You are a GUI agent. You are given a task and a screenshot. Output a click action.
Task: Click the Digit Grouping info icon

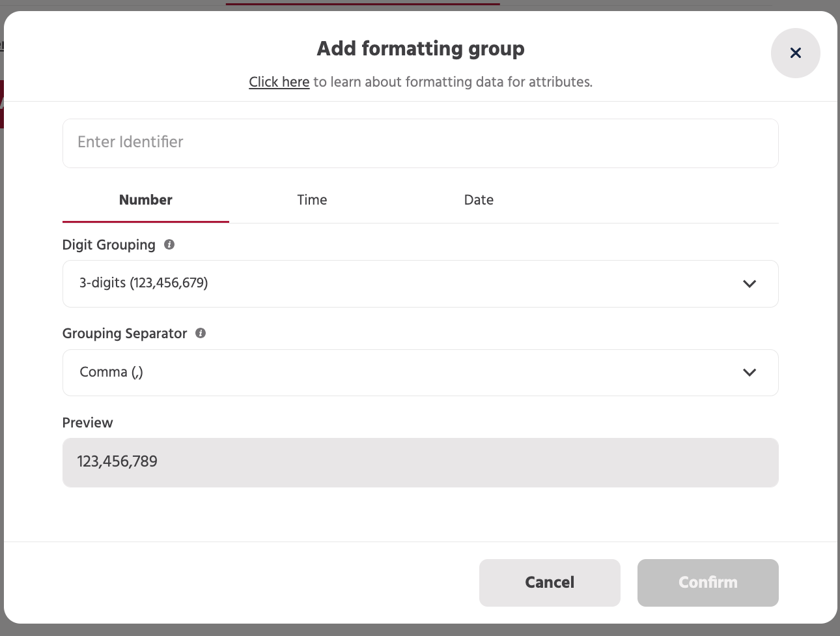pyautogui.click(x=169, y=244)
